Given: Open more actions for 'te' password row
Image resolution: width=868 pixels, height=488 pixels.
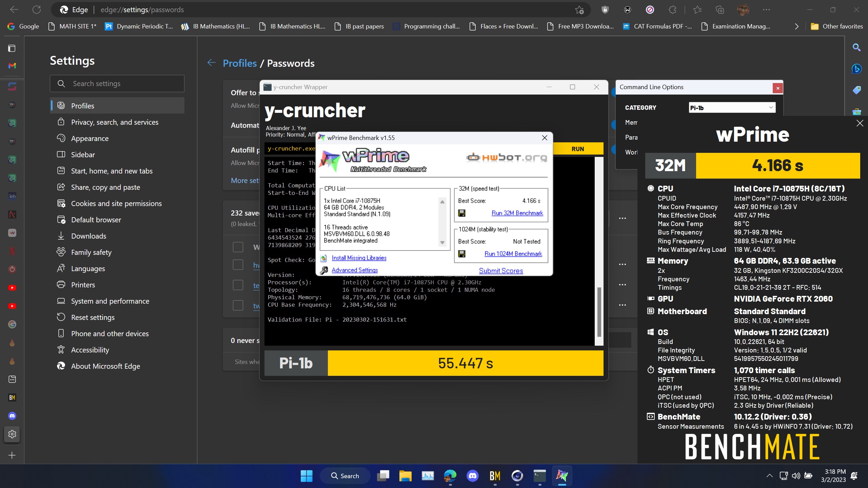Looking at the screenshot, I should [x=623, y=285].
